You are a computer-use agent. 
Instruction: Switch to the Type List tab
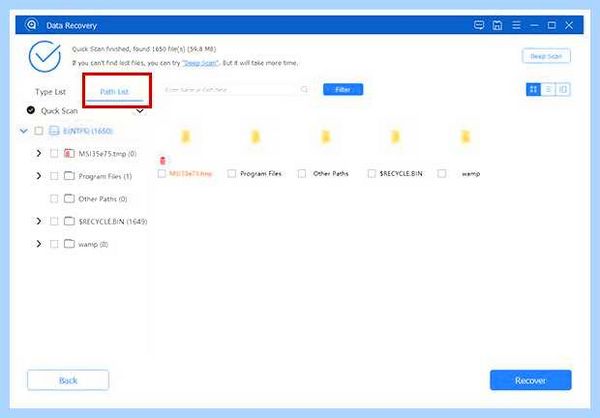click(51, 92)
